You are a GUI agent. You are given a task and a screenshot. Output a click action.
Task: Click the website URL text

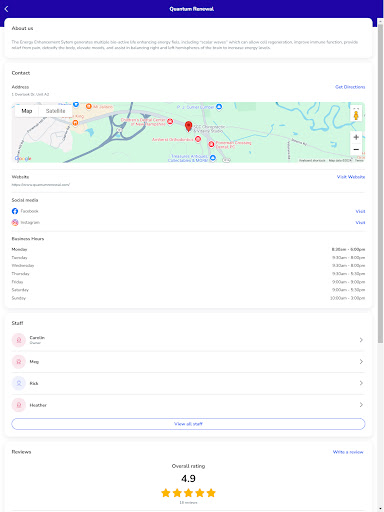[x=41, y=184]
